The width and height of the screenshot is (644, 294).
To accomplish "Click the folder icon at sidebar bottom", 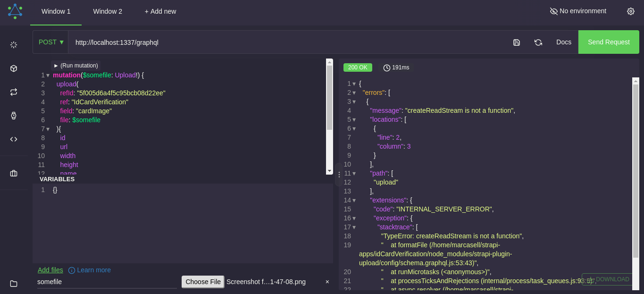I will pyautogui.click(x=14, y=284).
